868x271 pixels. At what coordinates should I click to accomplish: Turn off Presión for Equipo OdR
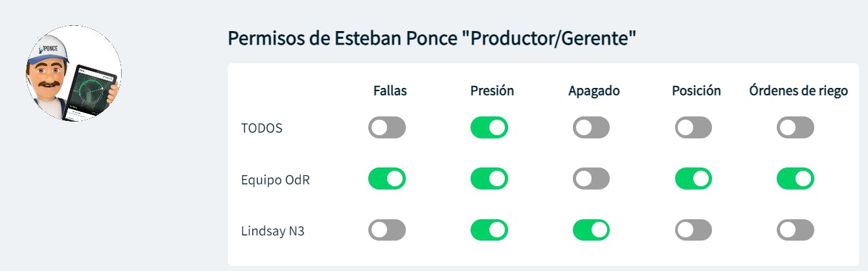(489, 179)
